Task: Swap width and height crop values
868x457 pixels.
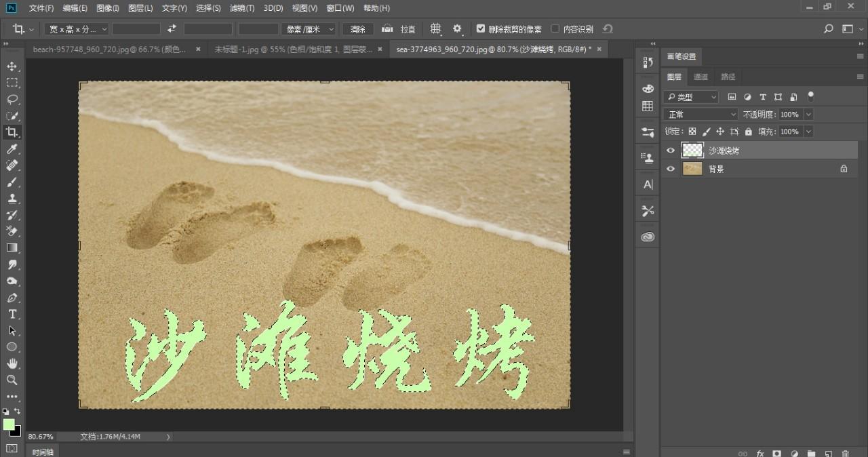Action: click(x=172, y=29)
